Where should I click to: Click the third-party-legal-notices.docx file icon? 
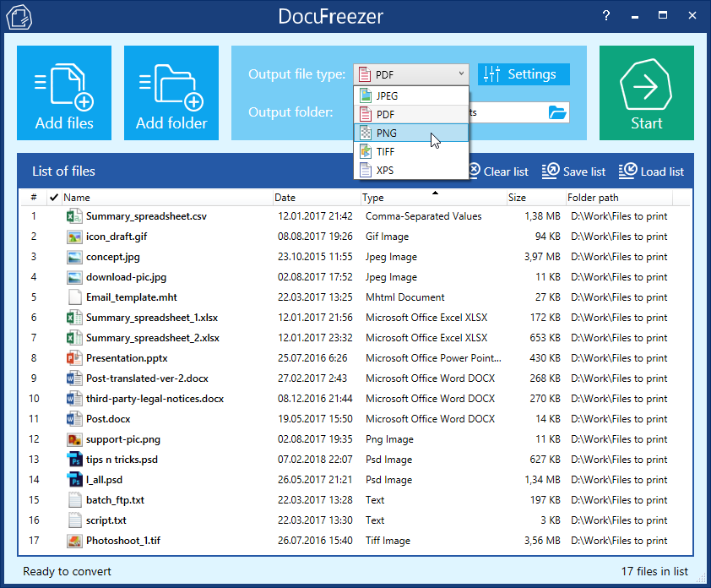tap(74, 399)
